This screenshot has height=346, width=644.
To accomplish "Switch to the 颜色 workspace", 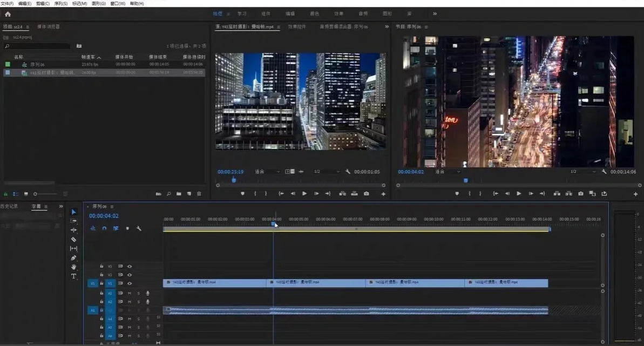I will click(x=315, y=14).
